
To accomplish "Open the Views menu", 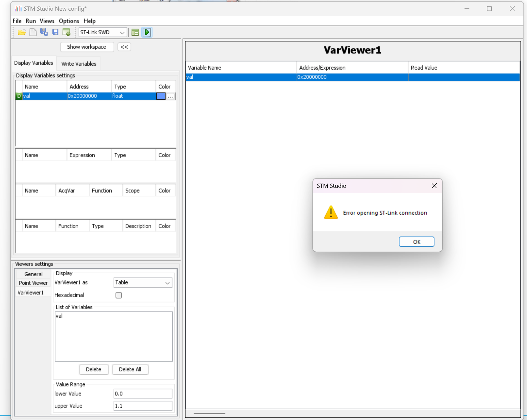I will [47, 21].
